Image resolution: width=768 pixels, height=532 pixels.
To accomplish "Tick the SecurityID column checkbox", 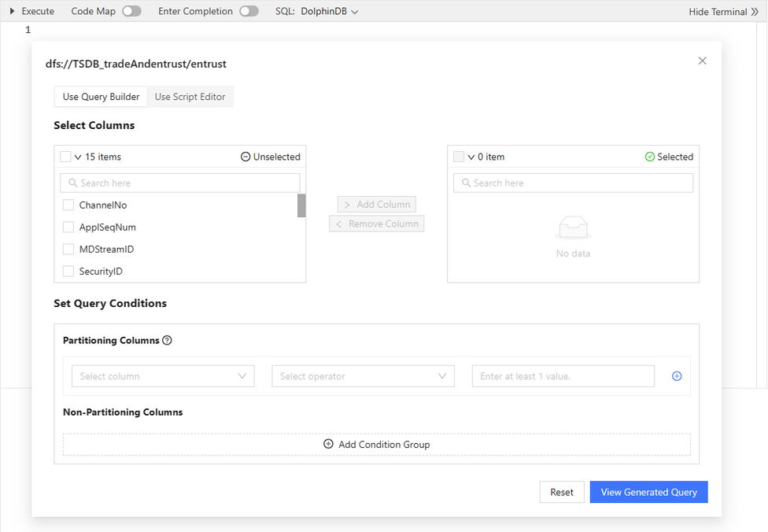I will (68, 272).
